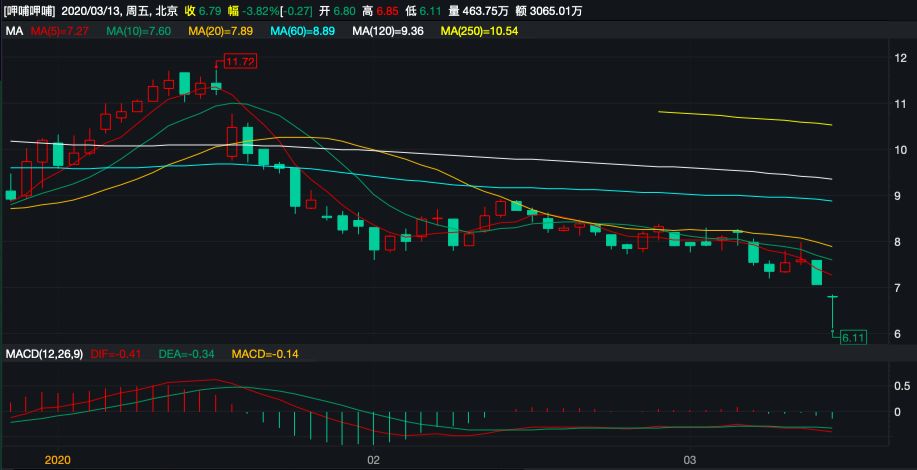917x470 pixels.
Task: Click the 6.11 low price marker
Action: (852, 338)
